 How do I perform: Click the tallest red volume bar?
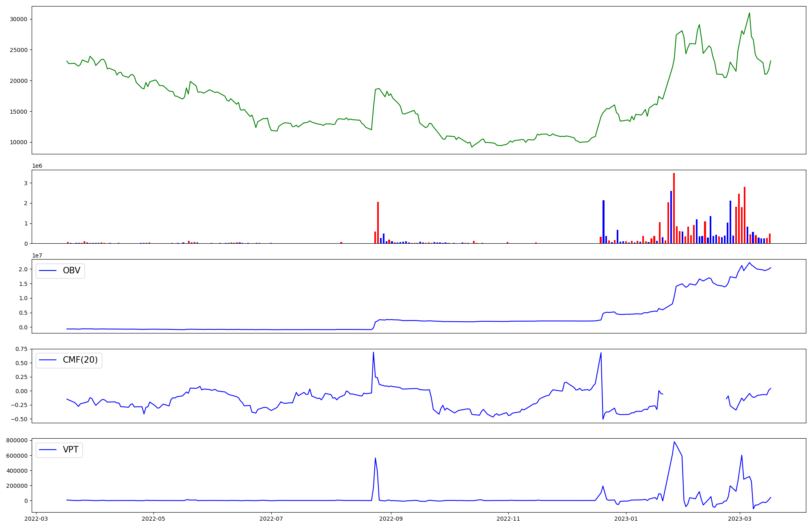tap(674, 208)
